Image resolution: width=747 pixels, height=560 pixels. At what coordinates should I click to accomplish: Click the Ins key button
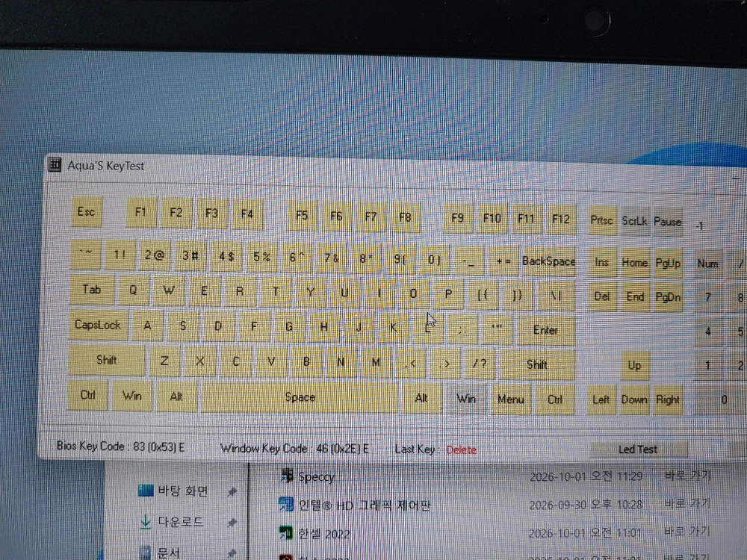coord(601,262)
